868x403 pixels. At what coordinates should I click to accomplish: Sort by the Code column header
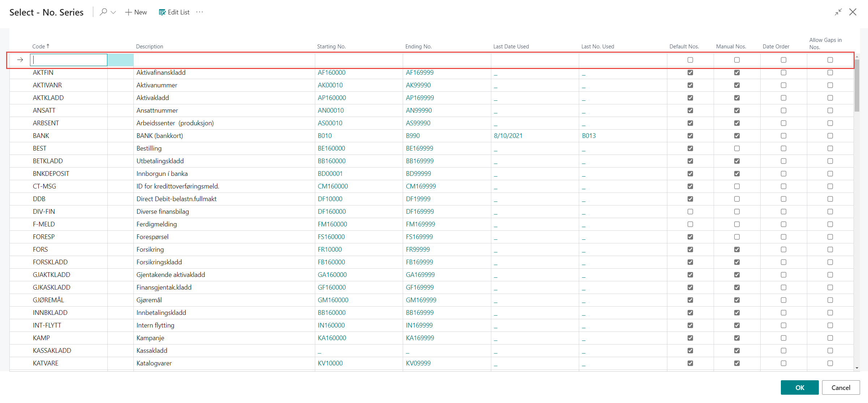tap(39, 47)
